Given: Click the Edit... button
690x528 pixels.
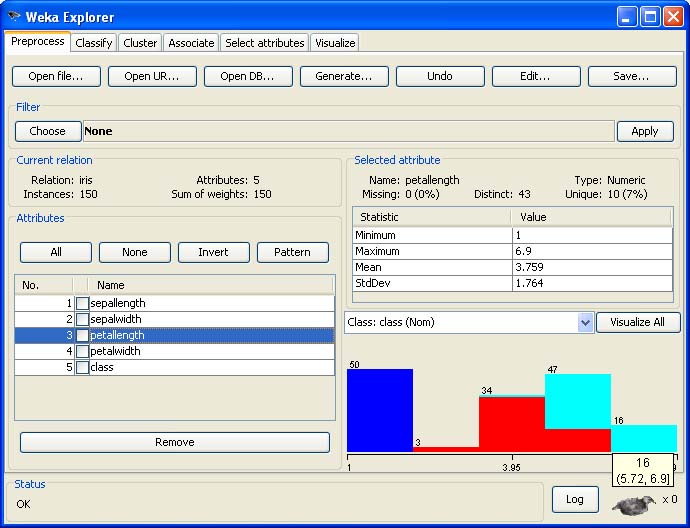Looking at the screenshot, I should point(536,77).
